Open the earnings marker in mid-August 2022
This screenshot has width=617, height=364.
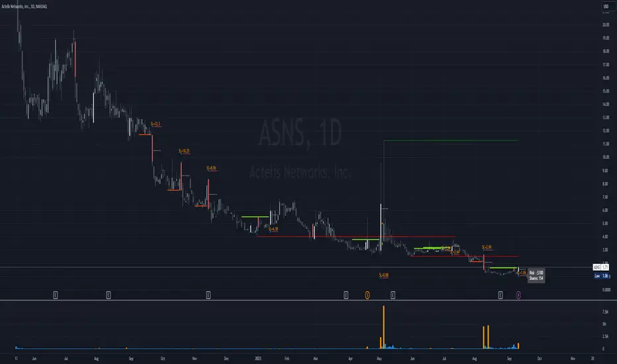coord(109,295)
